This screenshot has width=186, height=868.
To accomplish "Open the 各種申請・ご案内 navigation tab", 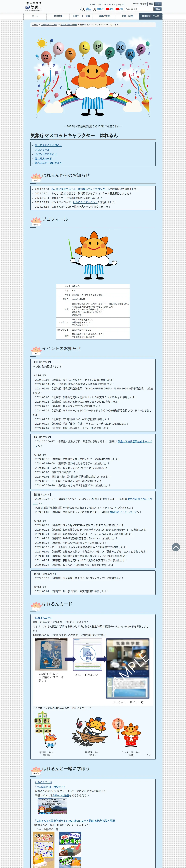I will point(150,16).
